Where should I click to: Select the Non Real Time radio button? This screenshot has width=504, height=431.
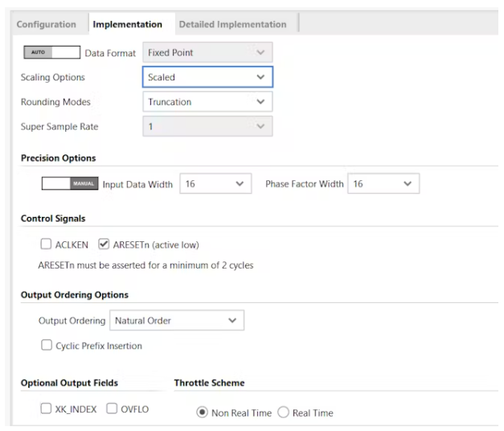click(202, 413)
